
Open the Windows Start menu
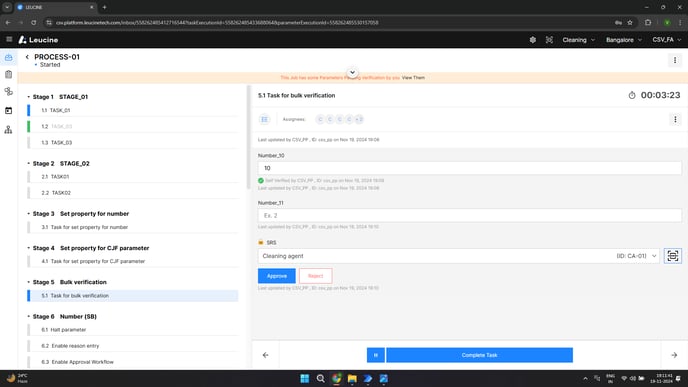[x=305, y=379]
